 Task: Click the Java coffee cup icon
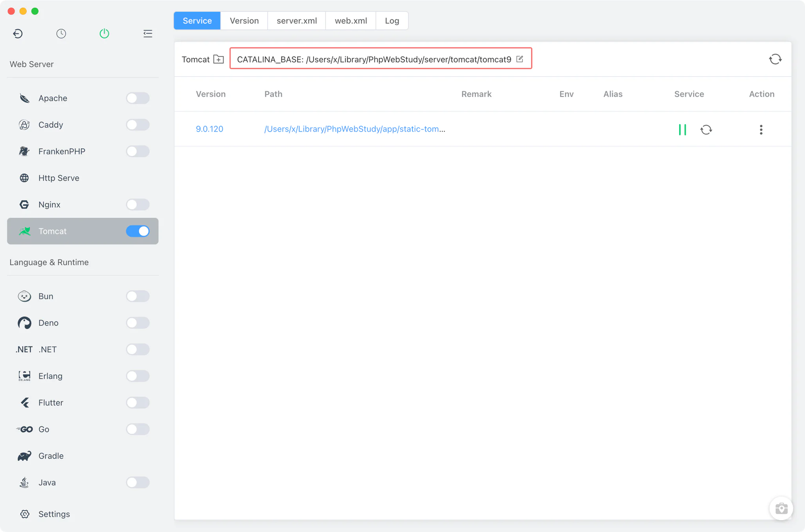24,482
